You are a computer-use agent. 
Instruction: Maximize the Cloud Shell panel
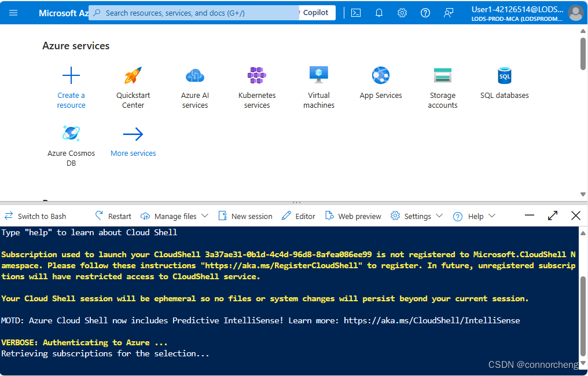[552, 216]
